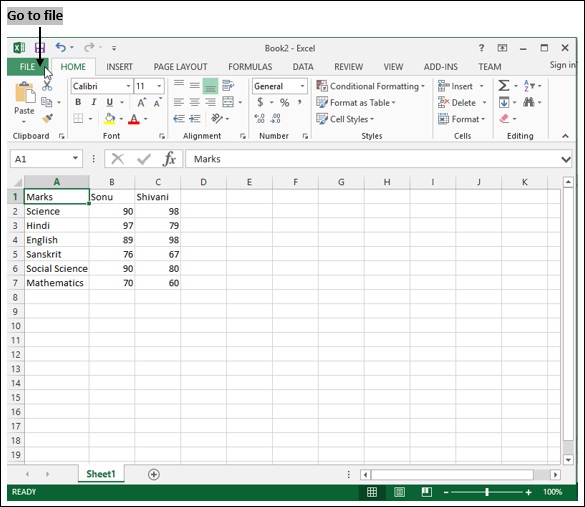This screenshot has height=507, width=585.
Task: Click the Redo arrow icon
Action: (x=89, y=47)
